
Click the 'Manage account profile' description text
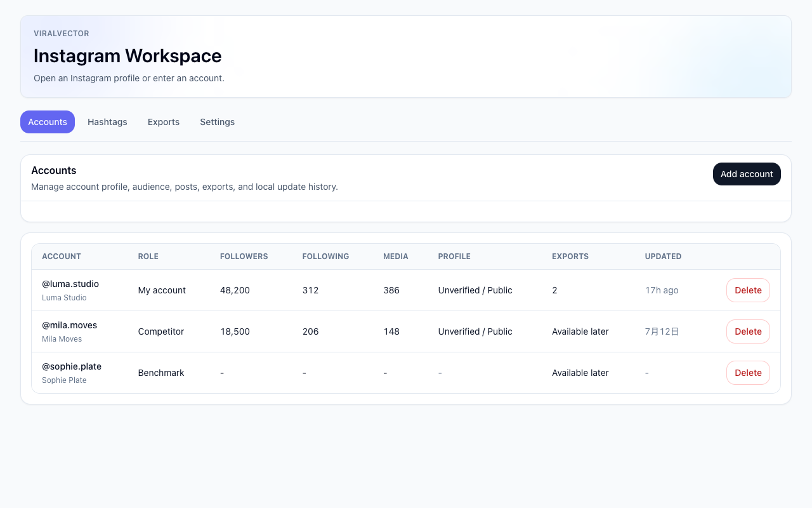(x=185, y=187)
